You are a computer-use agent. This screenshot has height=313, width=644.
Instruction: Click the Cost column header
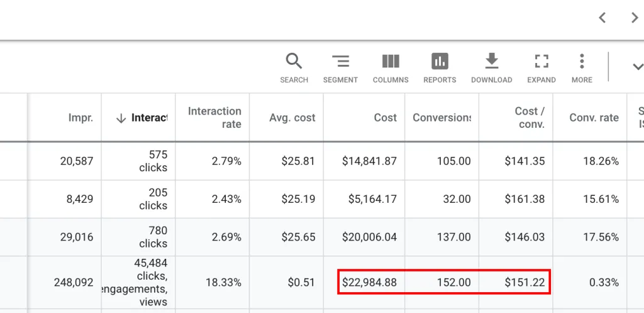click(385, 118)
